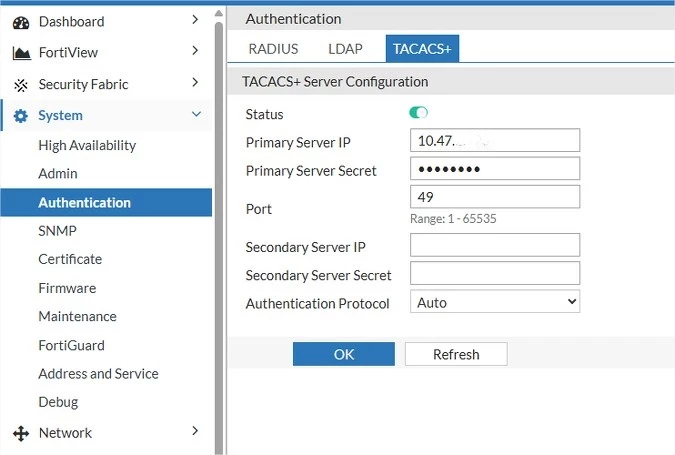Click the Primary Server IP field
The width and height of the screenshot is (675, 455).
click(495, 140)
